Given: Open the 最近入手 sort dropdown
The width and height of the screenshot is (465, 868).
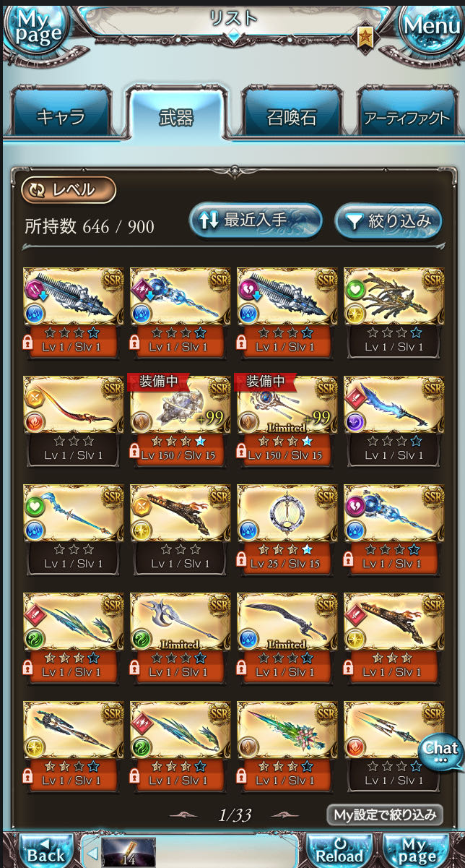Looking at the screenshot, I should pos(256,220).
